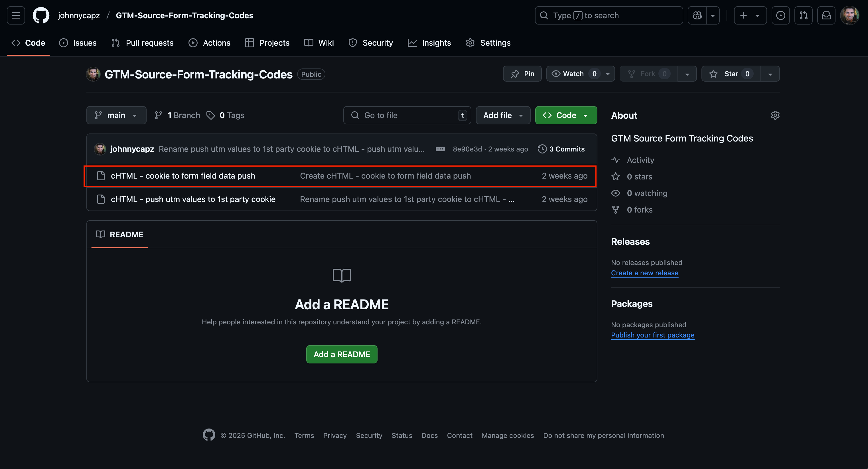Click Manage cookies in footer
Viewport: 868px width, 469px height.
(508, 435)
